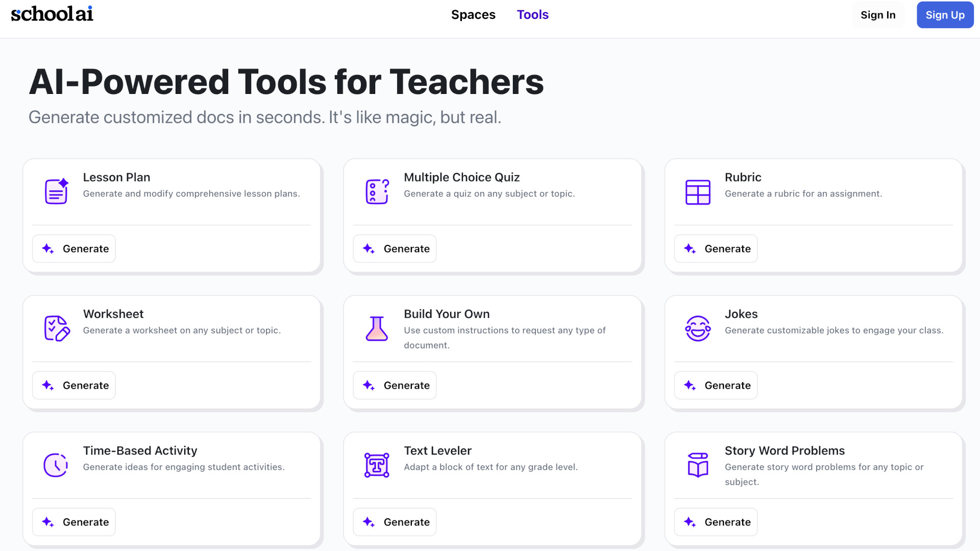Screen dimensions: 980x551
Task: Generate a Worksheet
Action: click(74, 385)
